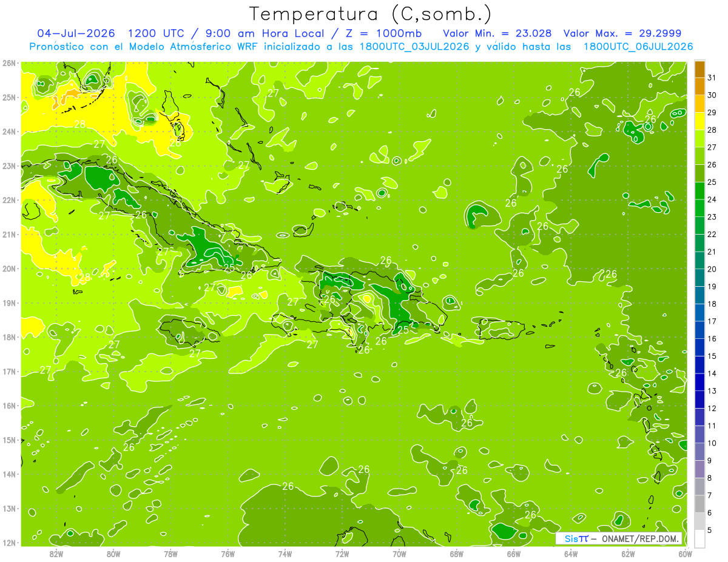
Task: Click the "20N" latitude axis label
Action: click(x=9, y=269)
